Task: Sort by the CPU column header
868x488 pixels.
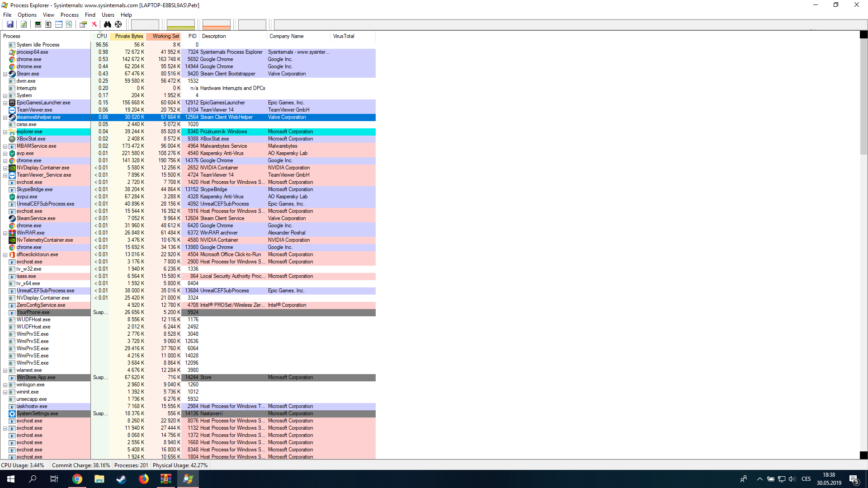Action: coord(100,36)
